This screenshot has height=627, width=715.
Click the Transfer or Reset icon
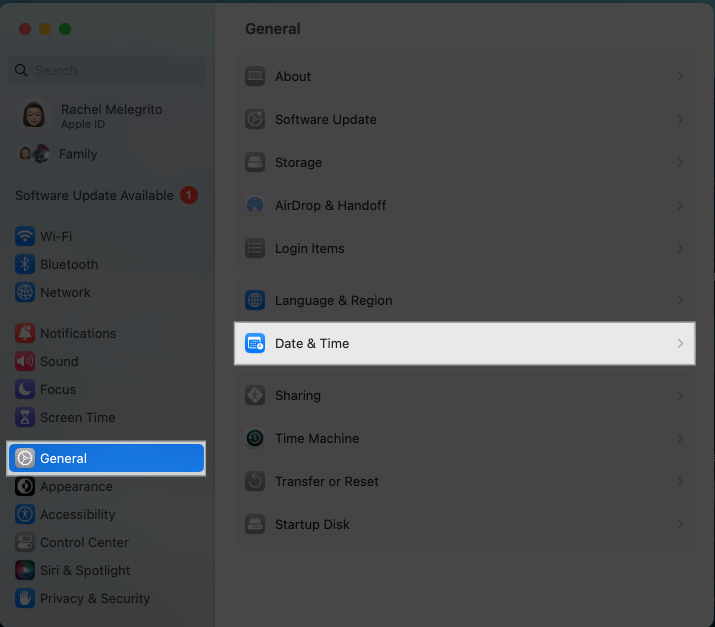pyautogui.click(x=255, y=482)
